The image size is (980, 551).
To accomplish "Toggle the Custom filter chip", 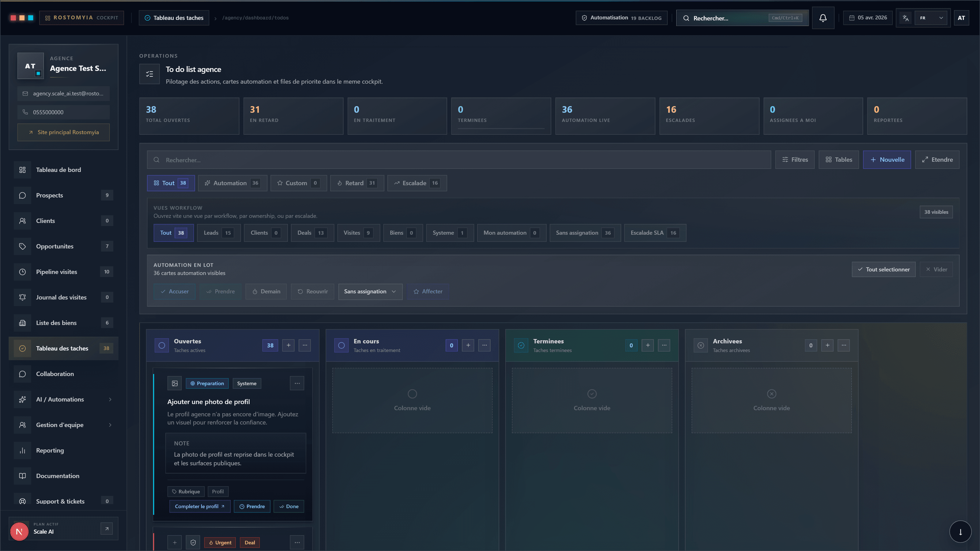I will [x=299, y=183].
